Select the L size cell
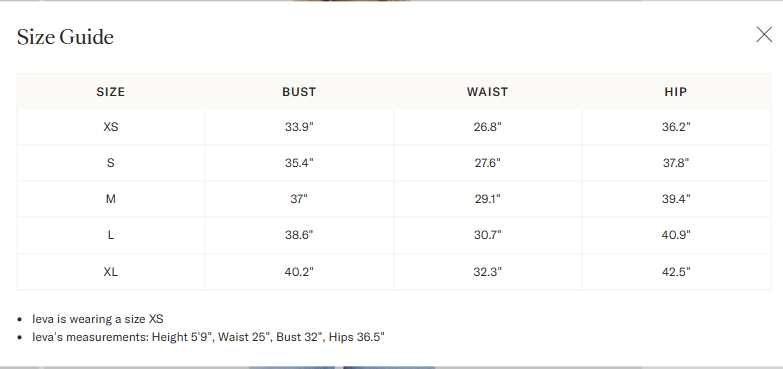This screenshot has height=369, width=783. tap(111, 235)
